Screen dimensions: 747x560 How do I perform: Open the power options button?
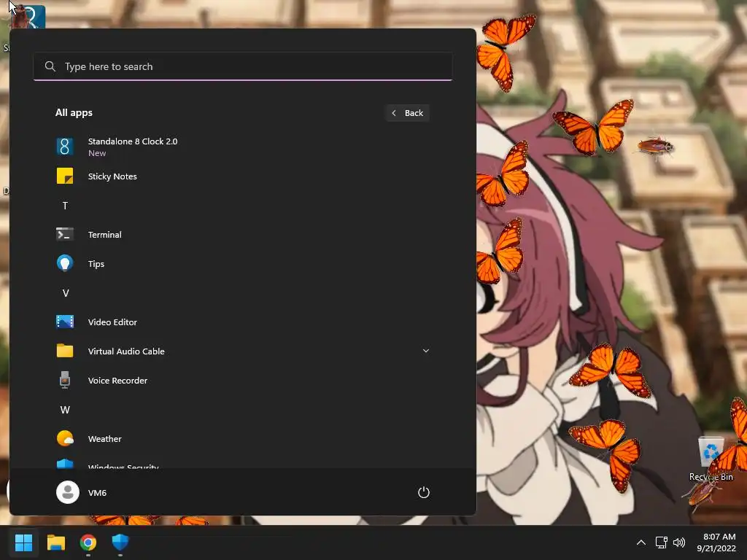coord(424,492)
